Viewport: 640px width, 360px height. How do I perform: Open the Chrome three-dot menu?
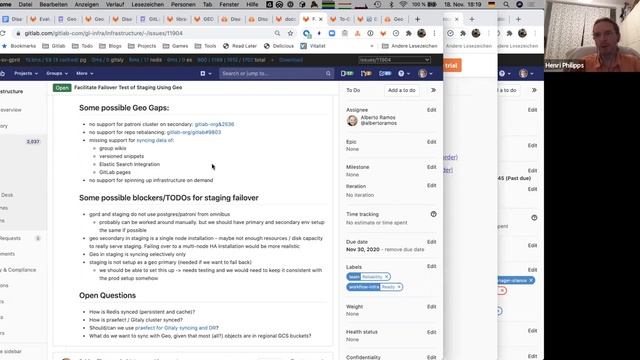click(434, 33)
